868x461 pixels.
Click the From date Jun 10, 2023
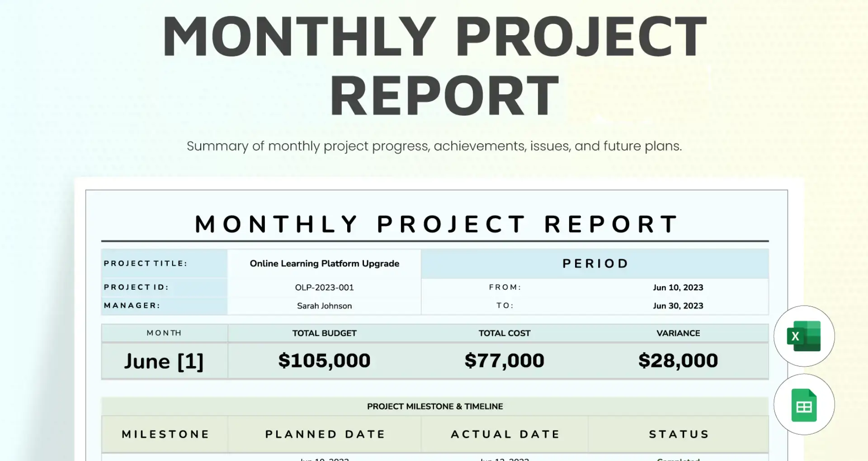[678, 287]
